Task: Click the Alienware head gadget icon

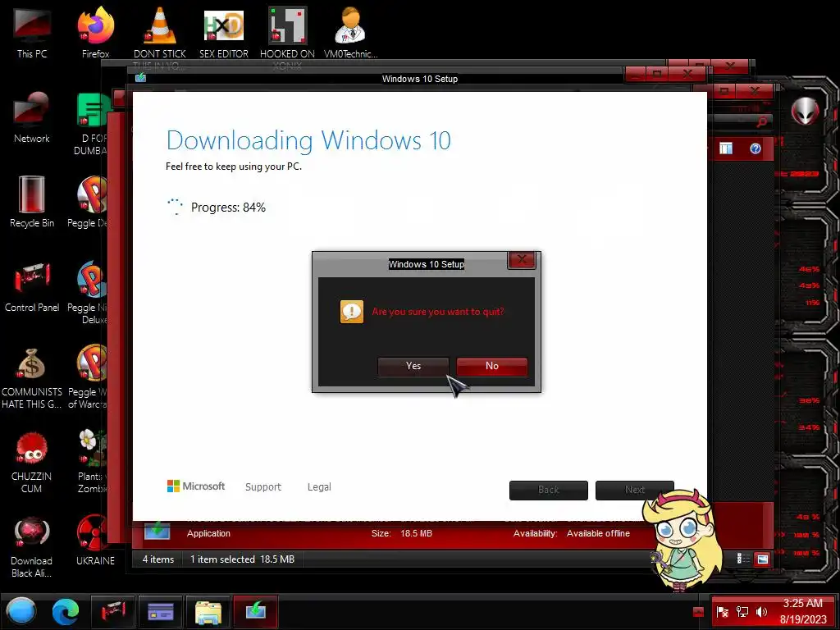Action: click(806, 111)
